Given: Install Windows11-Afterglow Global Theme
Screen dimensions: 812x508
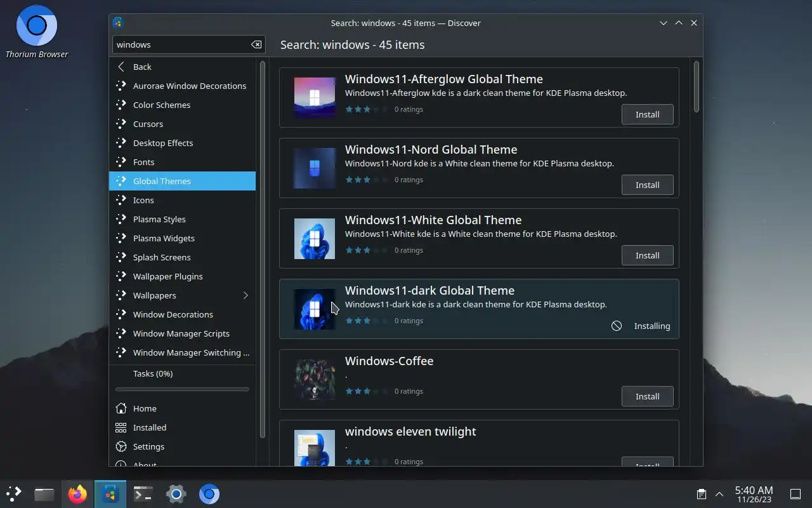Looking at the screenshot, I should point(647,114).
